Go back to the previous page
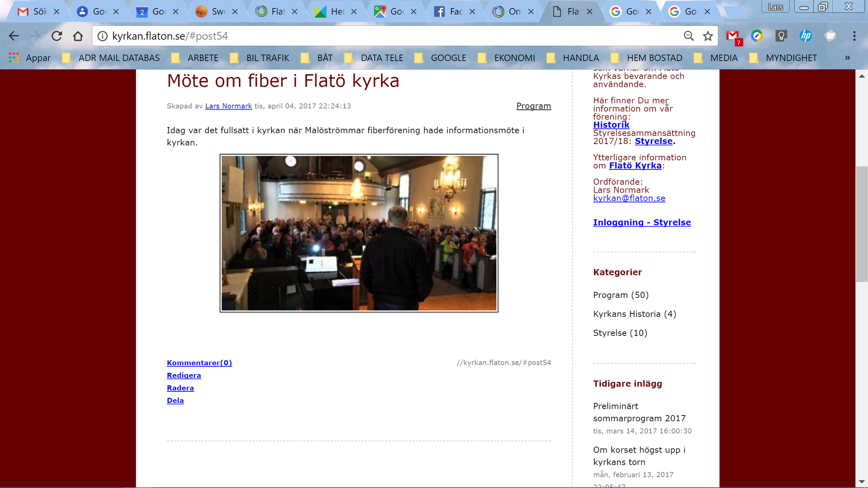 (x=14, y=36)
